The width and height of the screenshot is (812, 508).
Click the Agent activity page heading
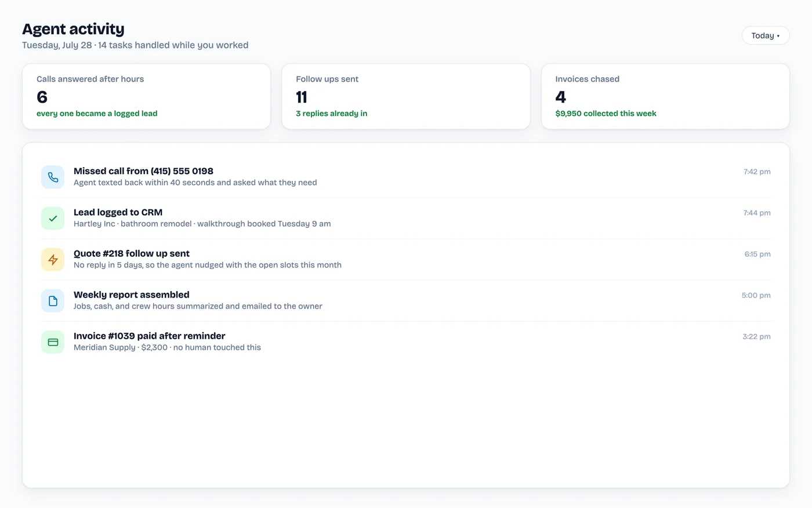(x=73, y=29)
